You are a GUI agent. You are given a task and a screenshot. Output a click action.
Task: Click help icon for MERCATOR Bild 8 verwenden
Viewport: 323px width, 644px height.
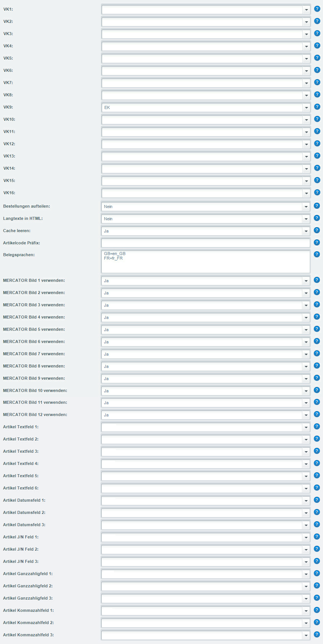(317, 366)
